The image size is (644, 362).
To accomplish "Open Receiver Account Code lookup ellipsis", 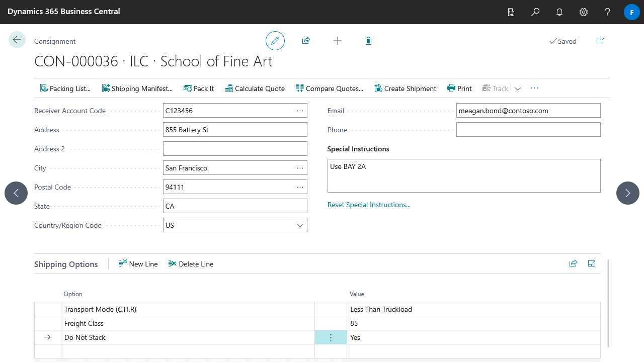I will [300, 111].
